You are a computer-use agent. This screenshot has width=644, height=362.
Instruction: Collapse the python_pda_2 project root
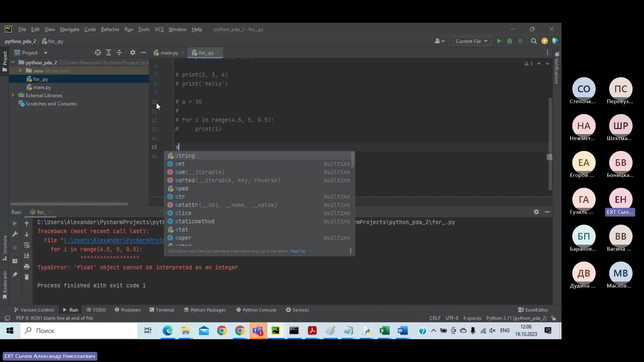[x=13, y=62]
